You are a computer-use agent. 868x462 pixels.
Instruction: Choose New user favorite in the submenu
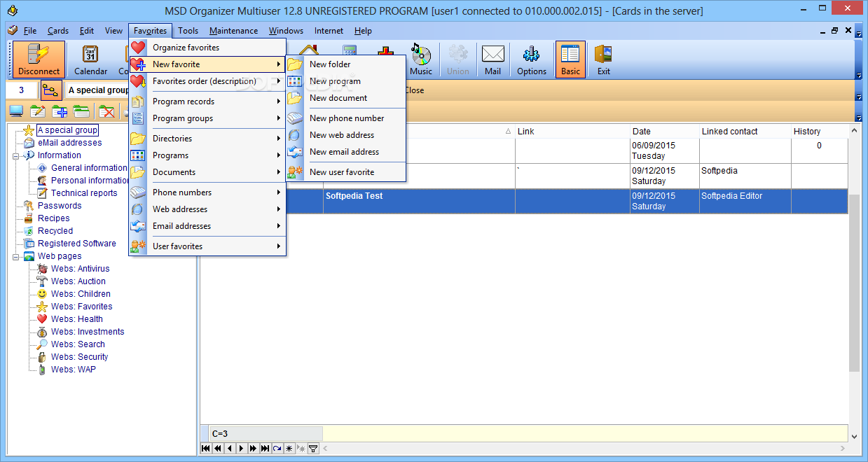click(x=346, y=172)
